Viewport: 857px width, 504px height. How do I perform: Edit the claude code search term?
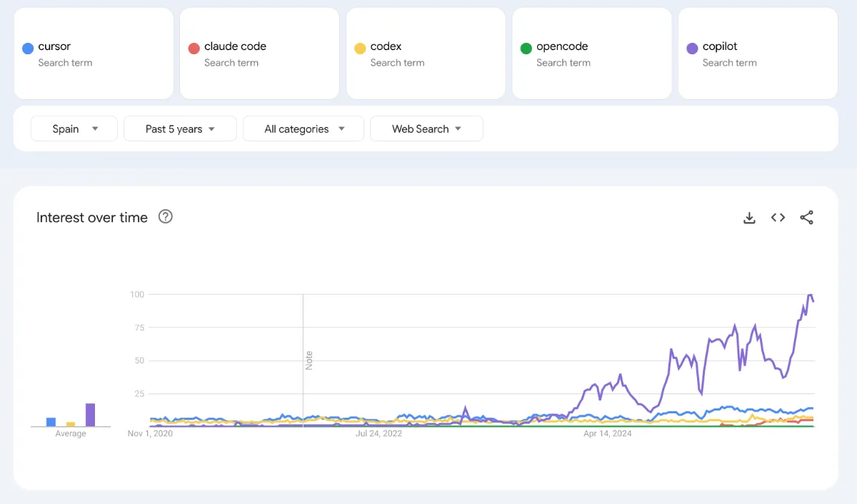pyautogui.click(x=235, y=46)
